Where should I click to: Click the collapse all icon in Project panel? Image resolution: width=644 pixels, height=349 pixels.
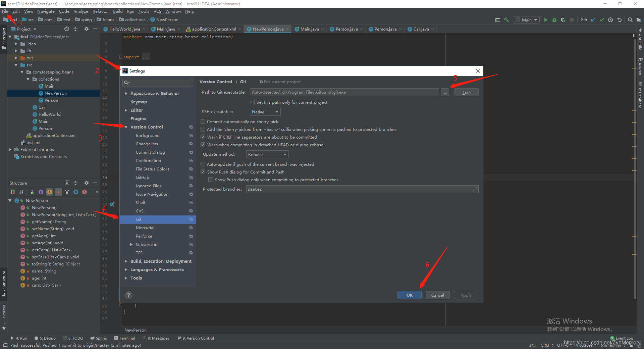tap(75, 29)
